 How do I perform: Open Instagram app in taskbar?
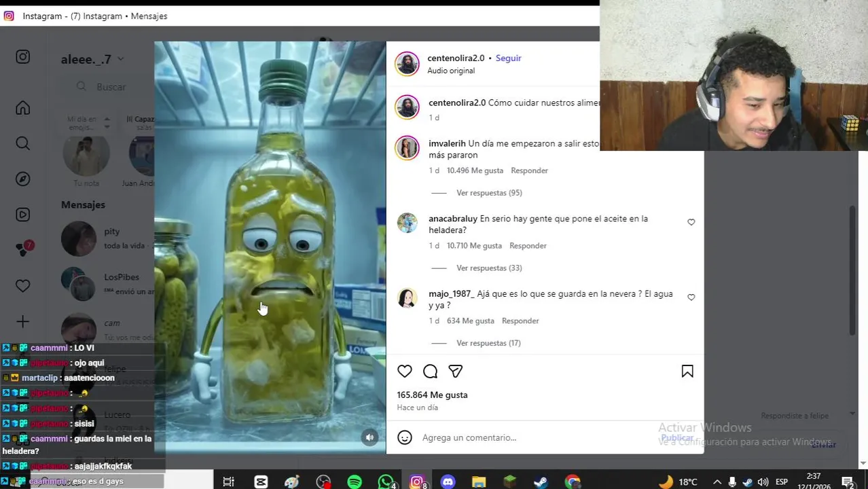coord(417,482)
